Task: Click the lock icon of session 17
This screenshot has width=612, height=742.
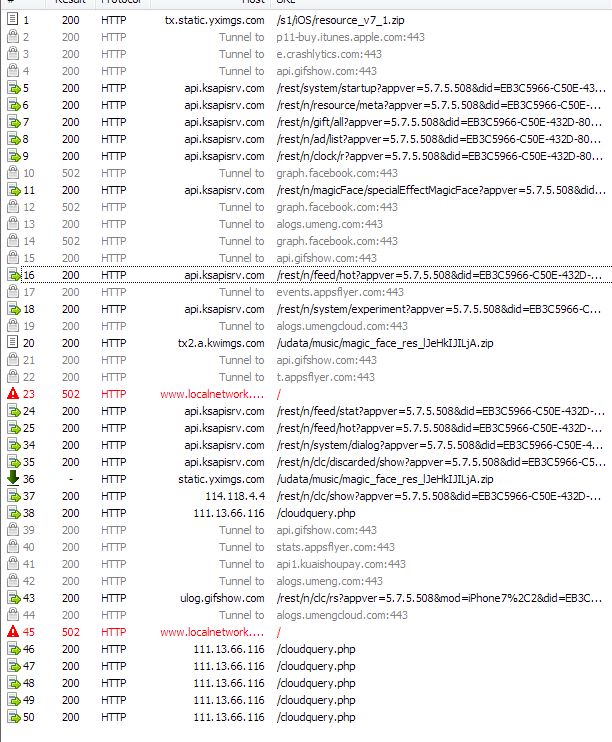Action: click(x=13, y=292)
